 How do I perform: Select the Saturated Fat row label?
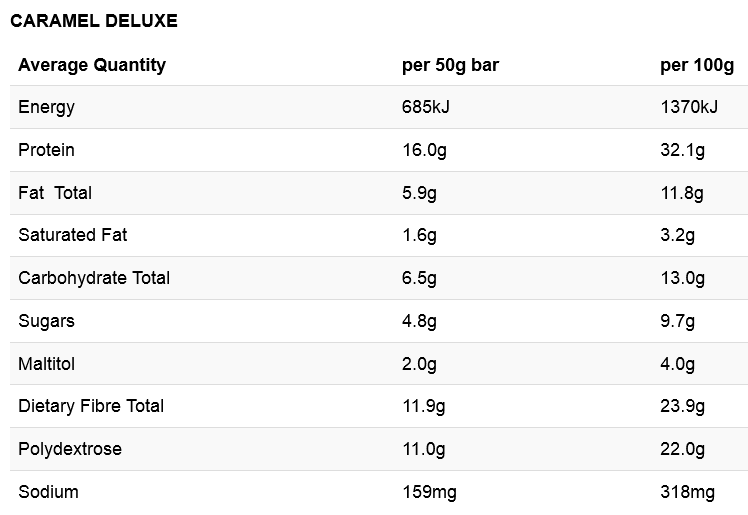73,235
